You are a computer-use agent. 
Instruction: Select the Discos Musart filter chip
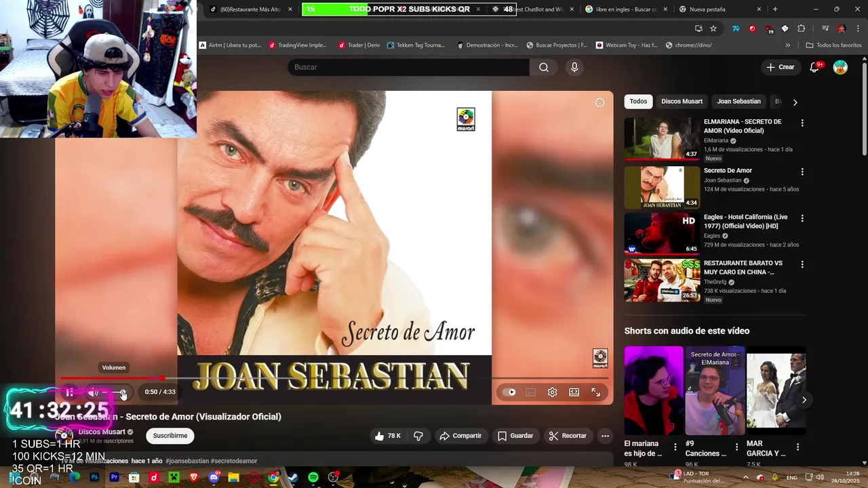pos(682,102)
